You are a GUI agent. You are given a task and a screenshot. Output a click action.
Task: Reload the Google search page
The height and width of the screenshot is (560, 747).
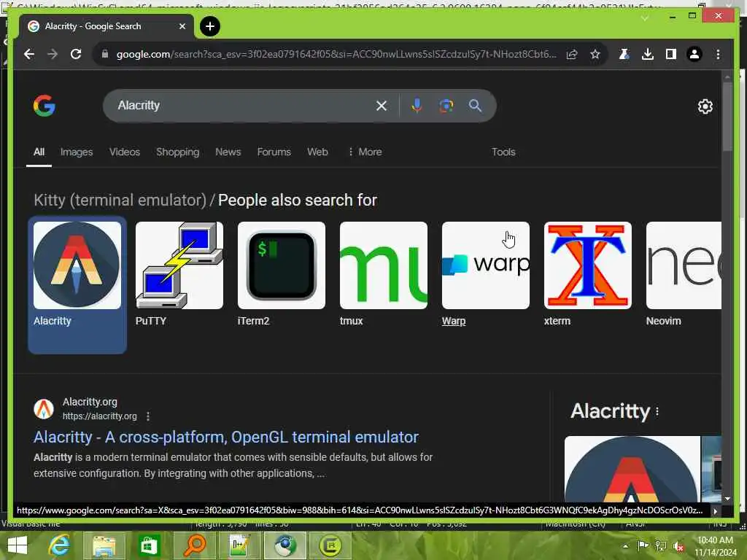click(76, 54)
